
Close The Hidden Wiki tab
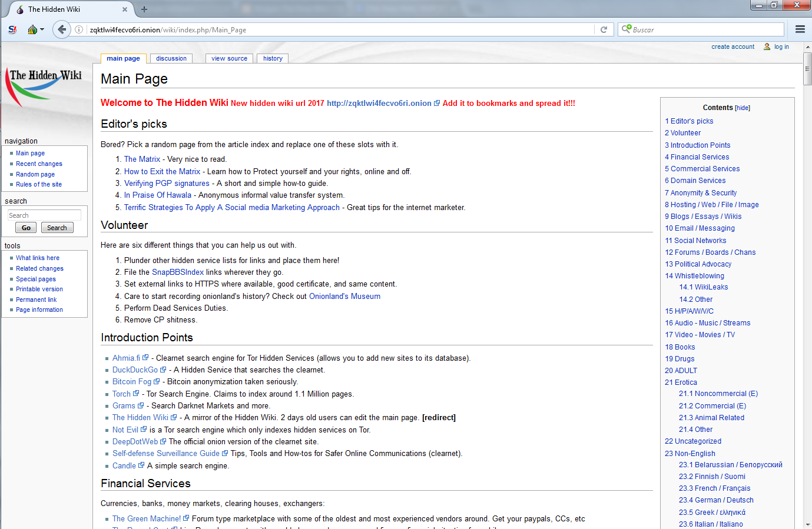click(125, 9)
